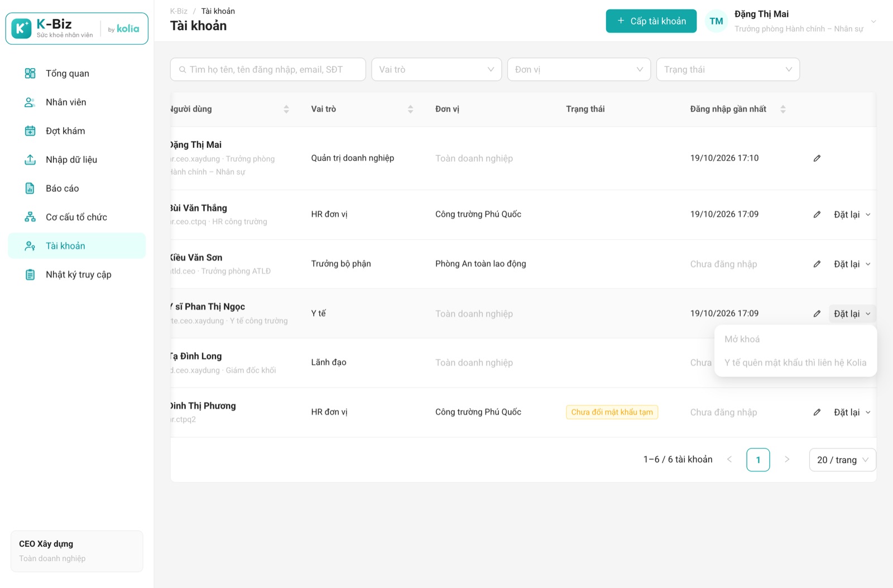This screenshot has height=588, width=893.
Task: Select Y tế quên mật khẩu menu entry
Action: [x=795, y=363]
